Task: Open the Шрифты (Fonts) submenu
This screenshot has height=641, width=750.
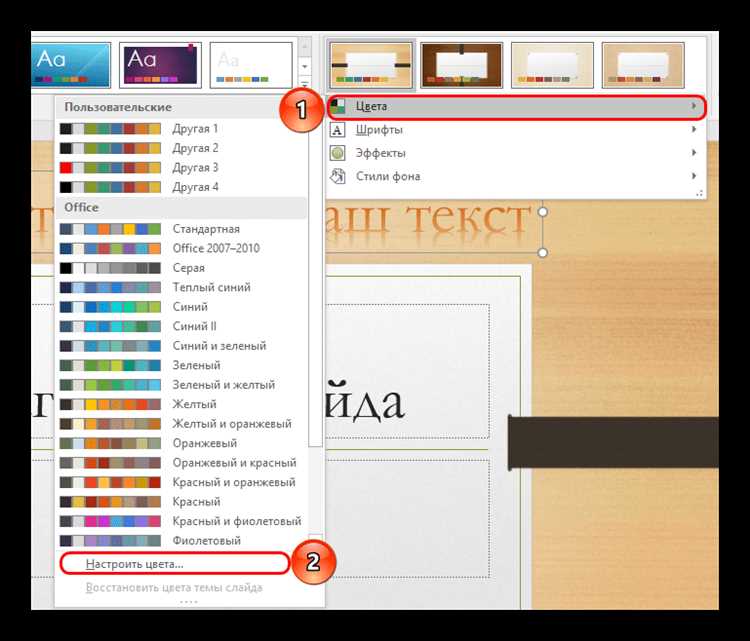Action: [x=517, y=130]
